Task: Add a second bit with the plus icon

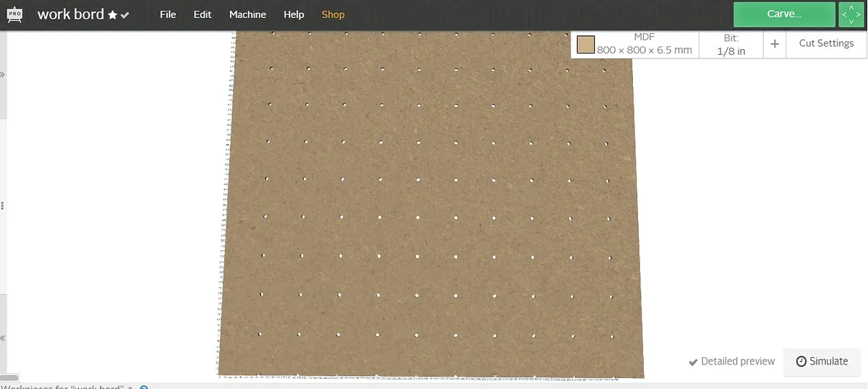Action: (775, 44)
